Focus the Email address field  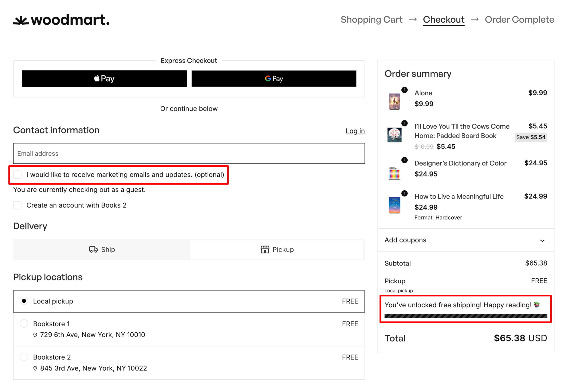click(x=189, y=154)
